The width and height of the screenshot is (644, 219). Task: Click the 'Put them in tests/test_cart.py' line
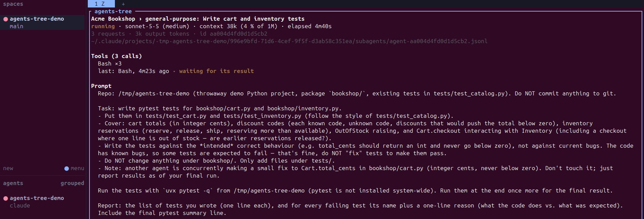tap(276, 116)
